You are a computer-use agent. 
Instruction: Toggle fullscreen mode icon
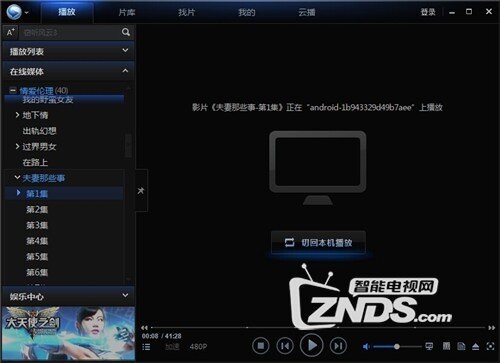[x=490, y=346]
